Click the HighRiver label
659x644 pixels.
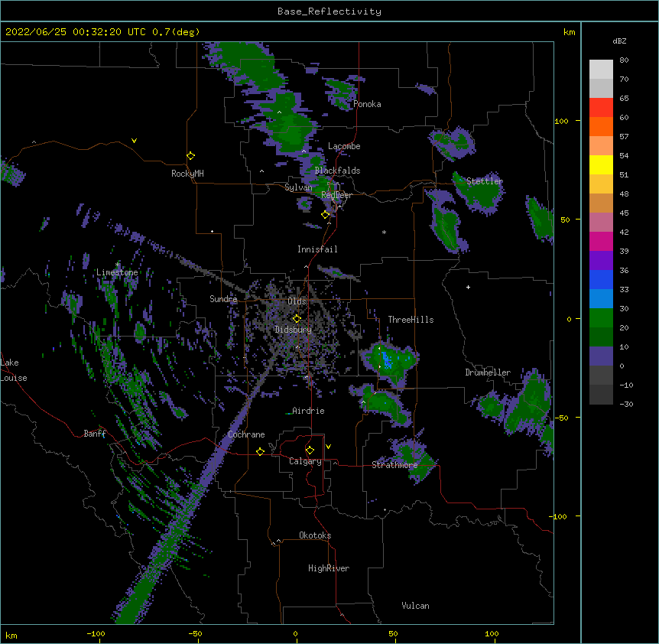click(x=329, y=568)
